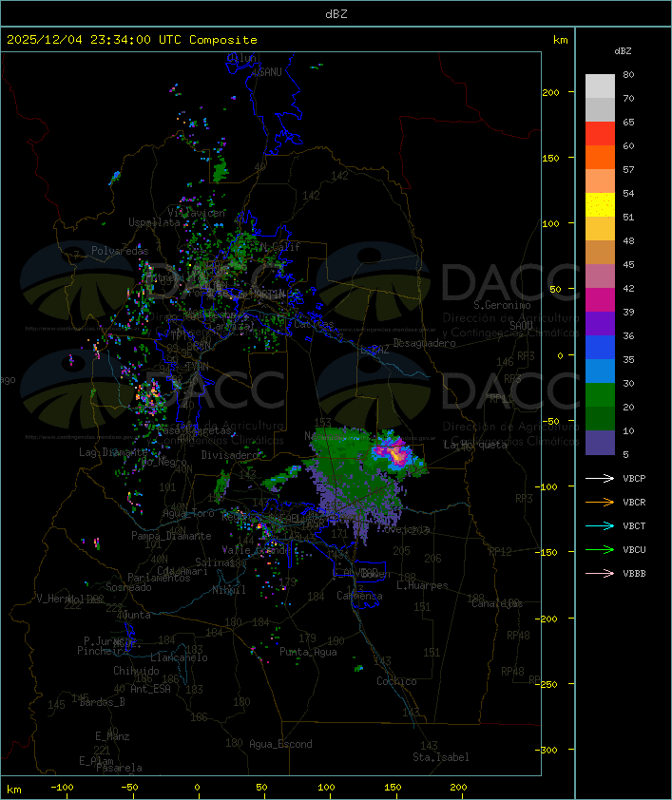Click the 150 tick on the bottom km axis
Image resolution: width=672 pixels, height=800 pixels.
coord(393,788)
